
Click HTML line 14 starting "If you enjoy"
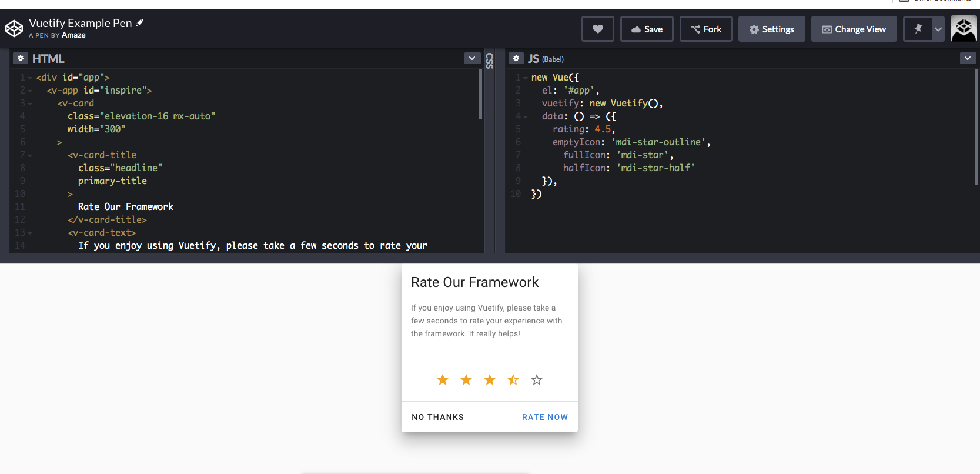[253, 246]
